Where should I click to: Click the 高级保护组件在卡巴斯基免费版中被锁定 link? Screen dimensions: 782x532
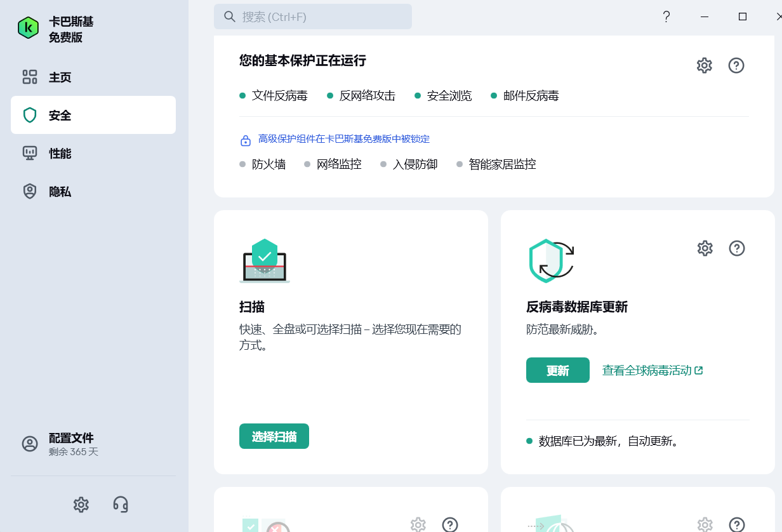(x=344, y=139)
